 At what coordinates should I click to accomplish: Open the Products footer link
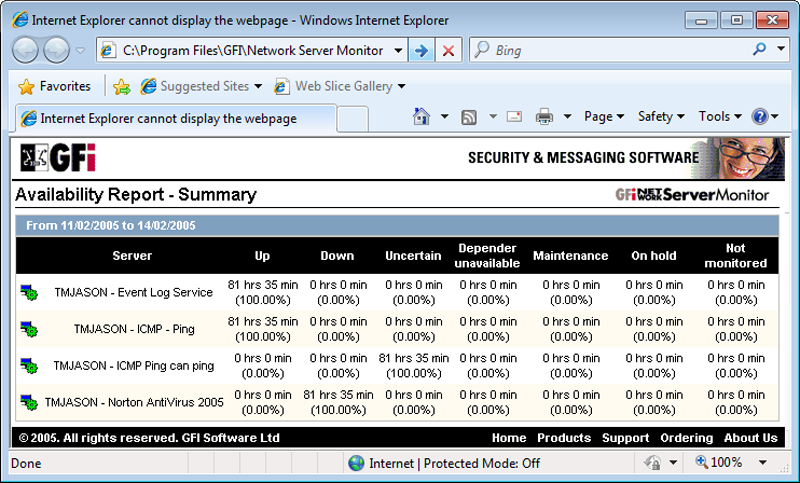[564, 438]
